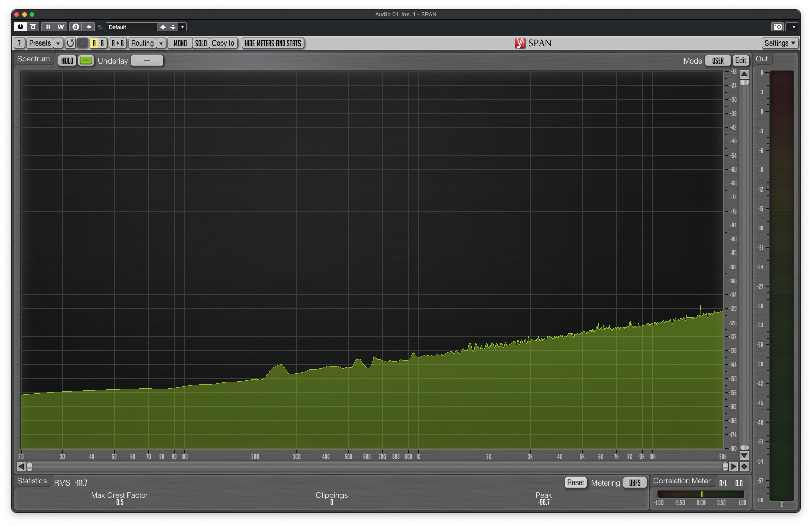
Task: Click the A to B copy icon
Action: click(x=118, y=43)
